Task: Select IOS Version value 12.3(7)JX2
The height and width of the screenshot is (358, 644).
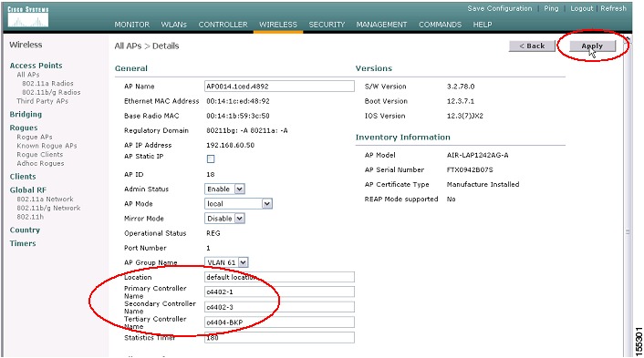Action: (465, 116)
